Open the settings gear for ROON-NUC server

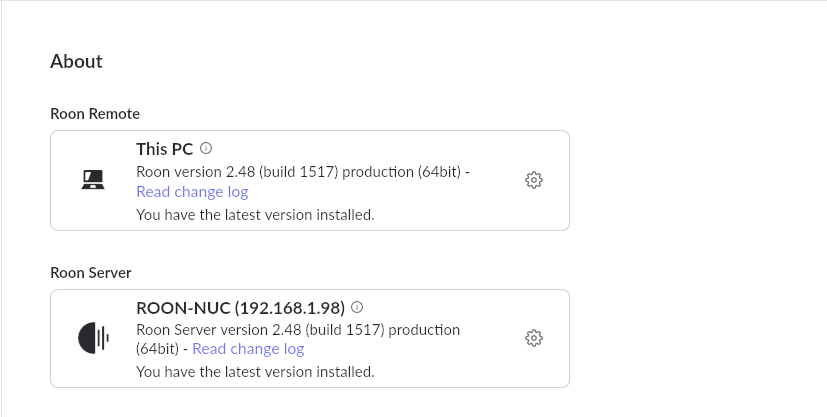[x=534, y=338]
